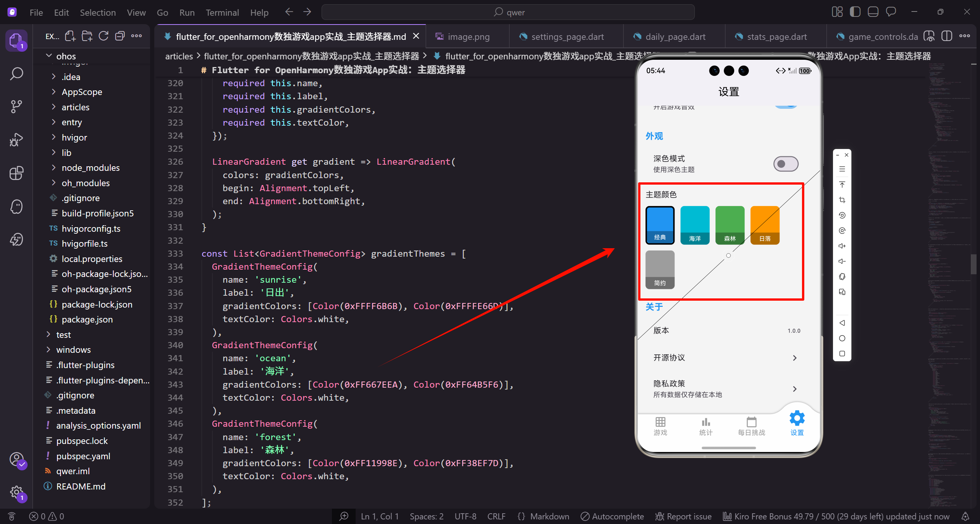This screenshot has height=524, width=980.
Task: Open the Terminal menu
Action: point(222,13)
